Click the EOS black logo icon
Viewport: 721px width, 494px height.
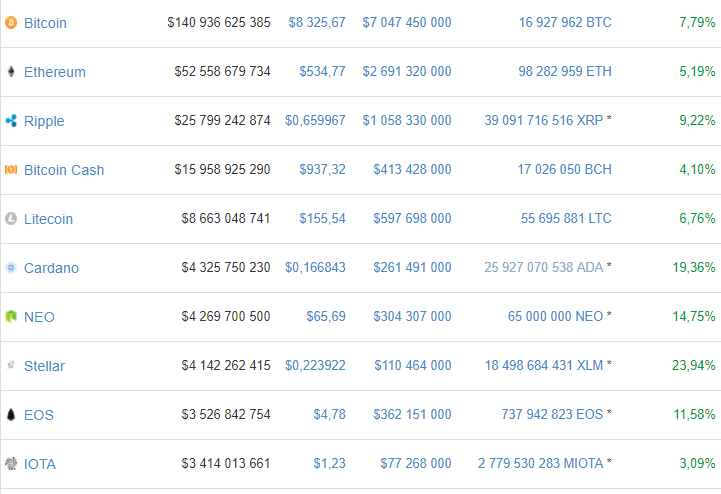(x=11, y=415)
